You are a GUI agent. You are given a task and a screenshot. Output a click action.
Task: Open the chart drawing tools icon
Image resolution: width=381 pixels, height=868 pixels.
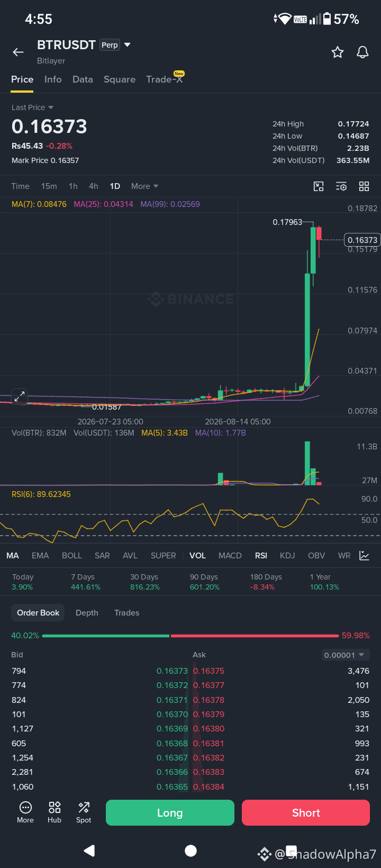[319, 186]
